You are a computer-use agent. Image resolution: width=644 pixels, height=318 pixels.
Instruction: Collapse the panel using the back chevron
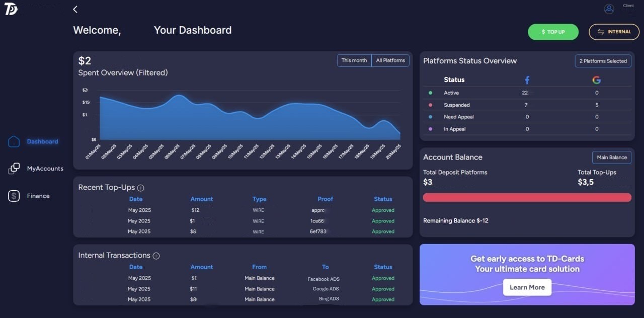75,9
